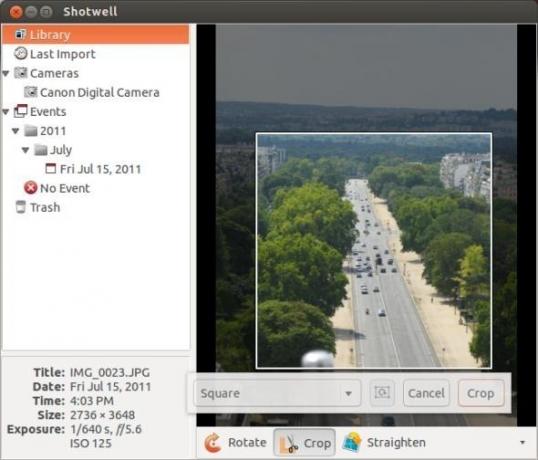Screen dimensions: 538x460
Task: Select Canon Digital Camera entry
Action: [x=92, y=92]
